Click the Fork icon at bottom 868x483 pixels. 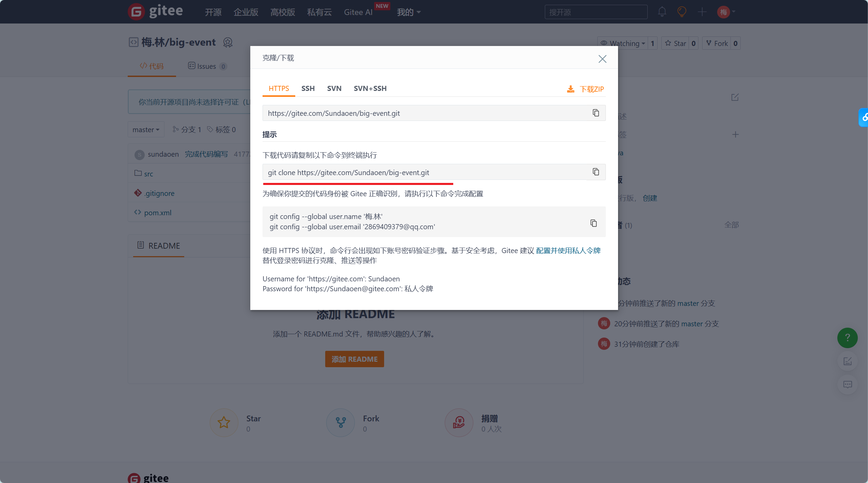click(341, 422)
